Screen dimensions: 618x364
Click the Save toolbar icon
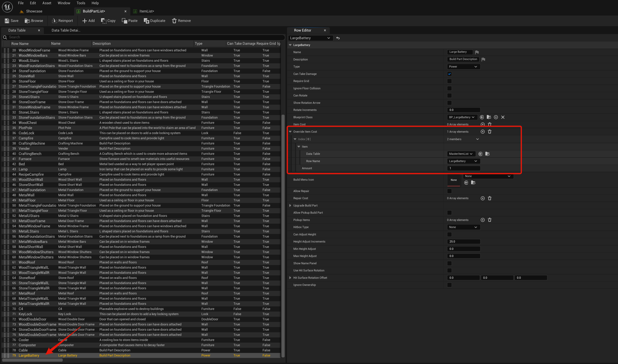point(7,21)
